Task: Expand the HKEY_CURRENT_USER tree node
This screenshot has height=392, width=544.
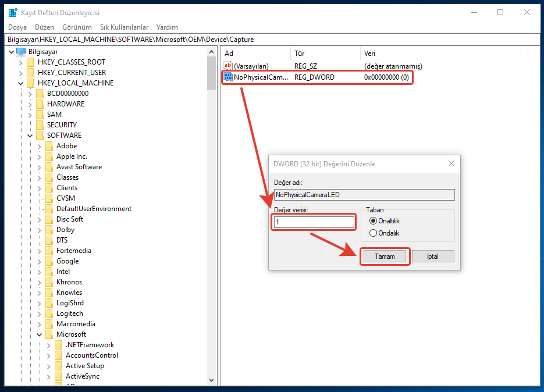Action: [21, 73]
